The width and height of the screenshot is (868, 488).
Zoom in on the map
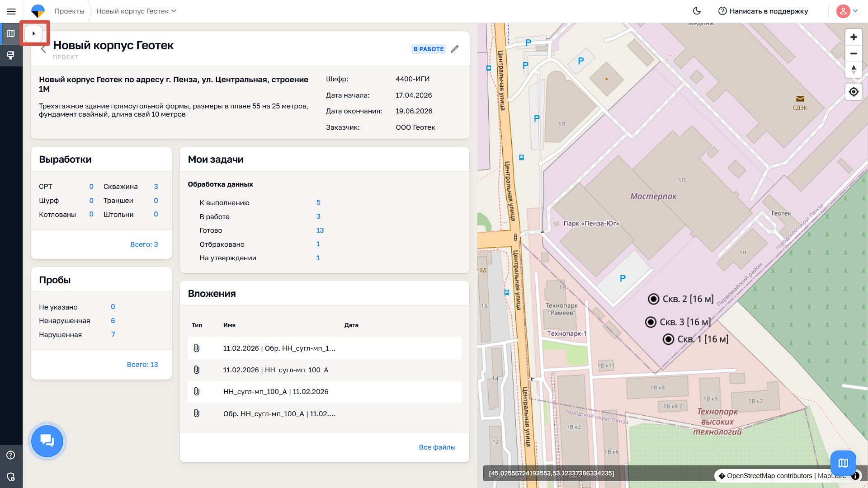[854, 37]
